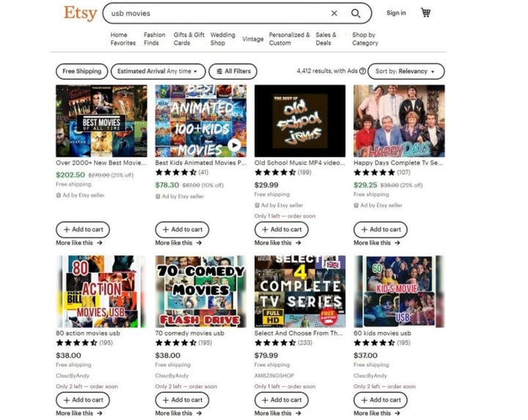The width and height of the screenshot is (528, 420).
Task: Open More like this under 60 kids movies
Action: coord(377,413)
